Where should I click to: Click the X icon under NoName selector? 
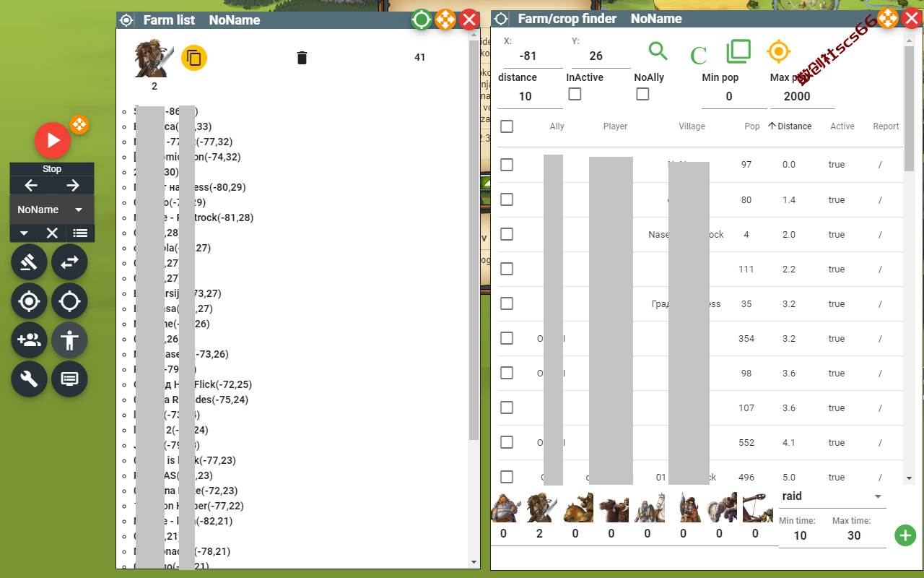[x=52, y=233]
